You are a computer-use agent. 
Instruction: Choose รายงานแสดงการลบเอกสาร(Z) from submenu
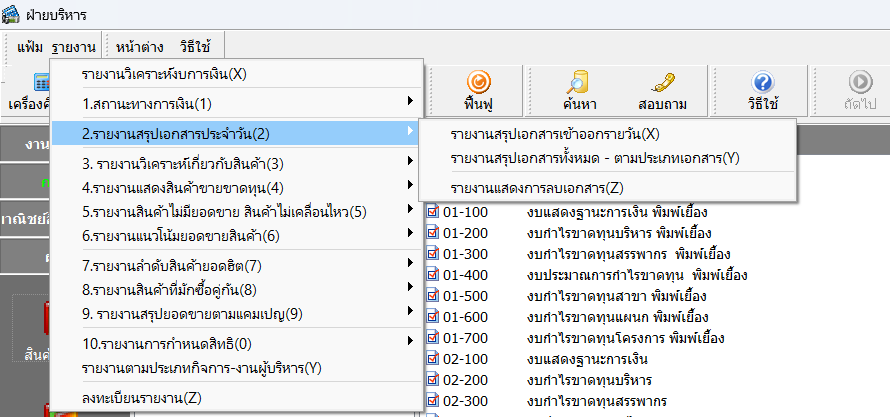(536, 187)
